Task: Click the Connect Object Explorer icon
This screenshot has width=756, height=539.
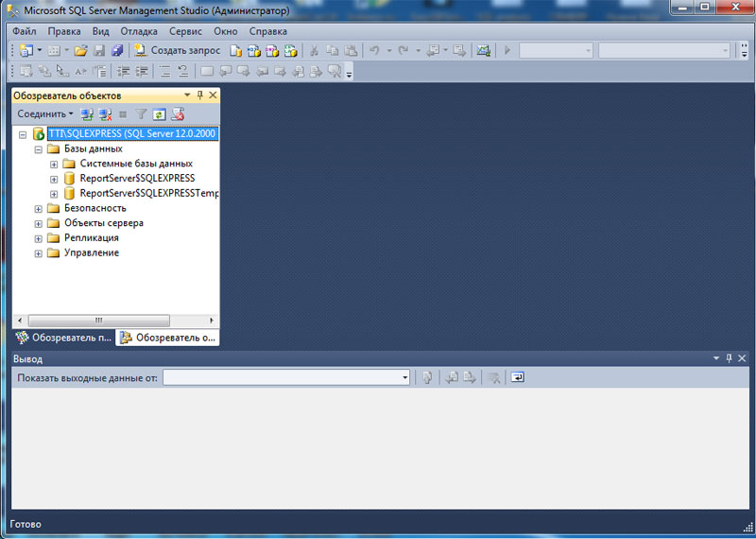Action: click(x=87, y=114)
